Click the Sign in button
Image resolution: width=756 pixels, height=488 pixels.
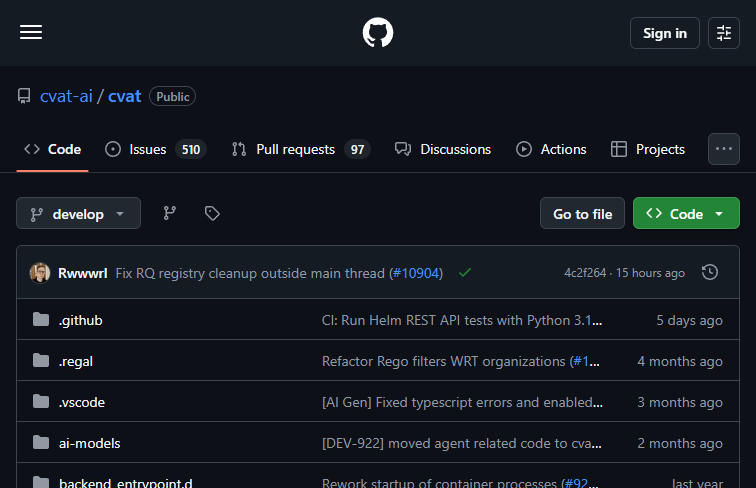click(664, 33)
